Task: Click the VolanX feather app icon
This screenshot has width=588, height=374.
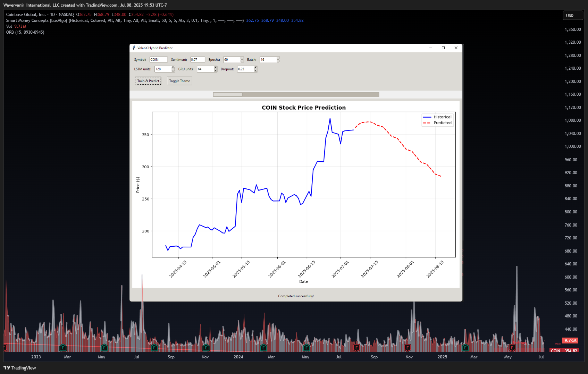Action: (134, 48)
